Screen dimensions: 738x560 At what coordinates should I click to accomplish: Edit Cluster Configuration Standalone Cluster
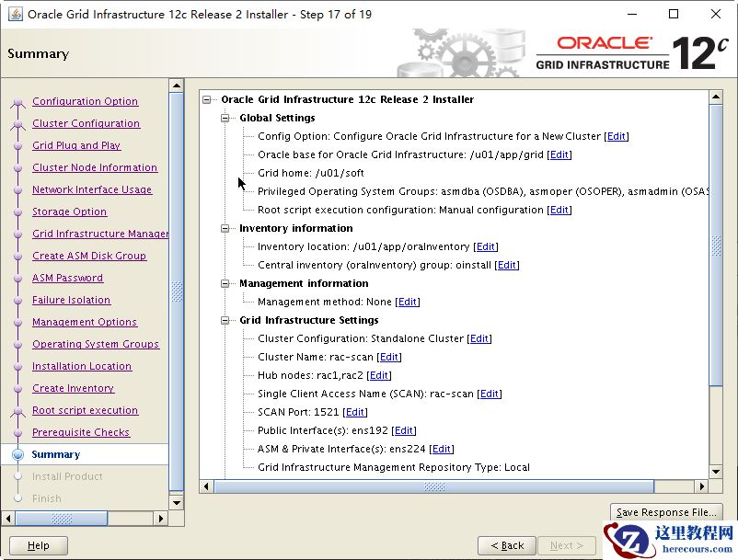click(x=479, y=338)
